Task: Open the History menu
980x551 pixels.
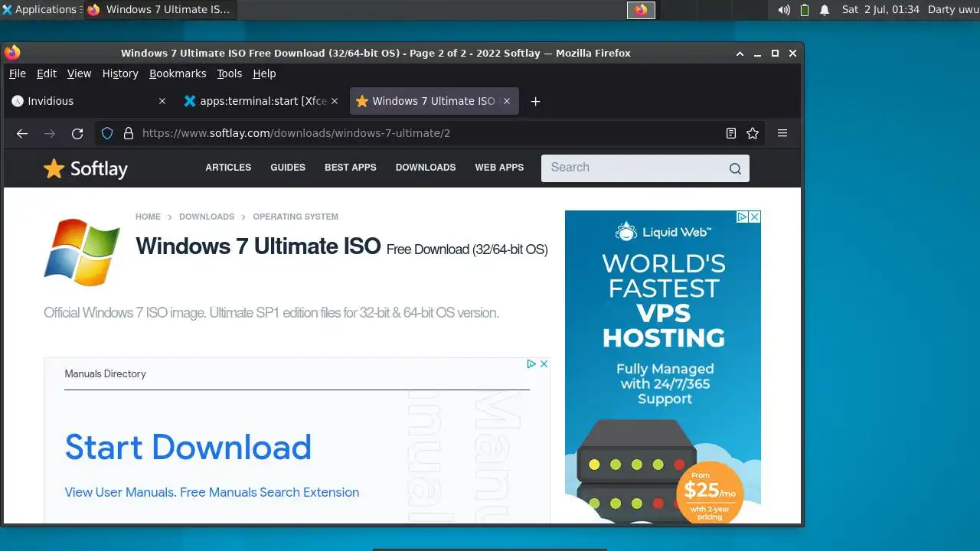Action: (120, 73)
